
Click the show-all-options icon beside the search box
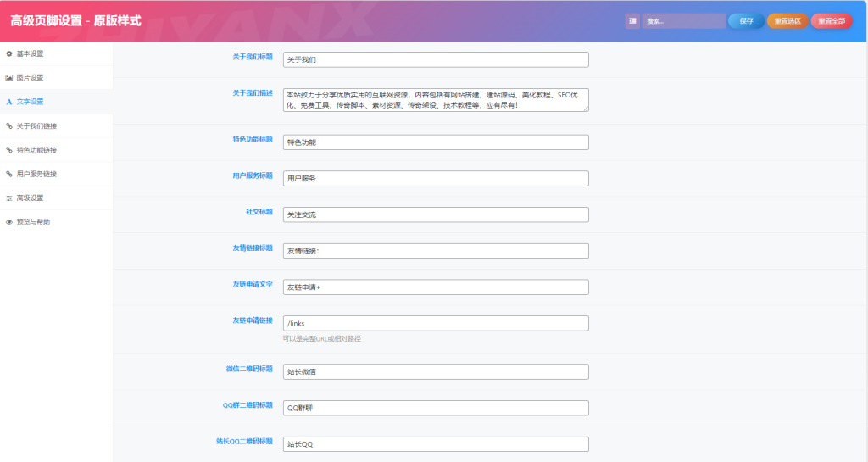(x=632, y=21)
